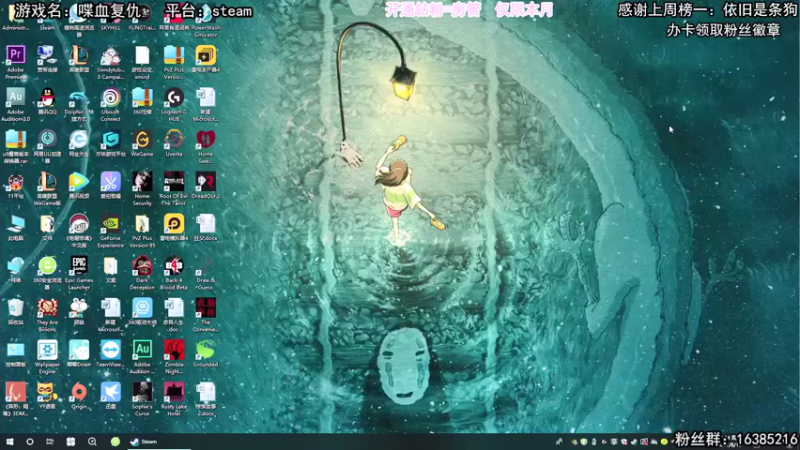Click the magnifier icon on taskbar
Screen dimensions: 800x450
coord(92,442)
